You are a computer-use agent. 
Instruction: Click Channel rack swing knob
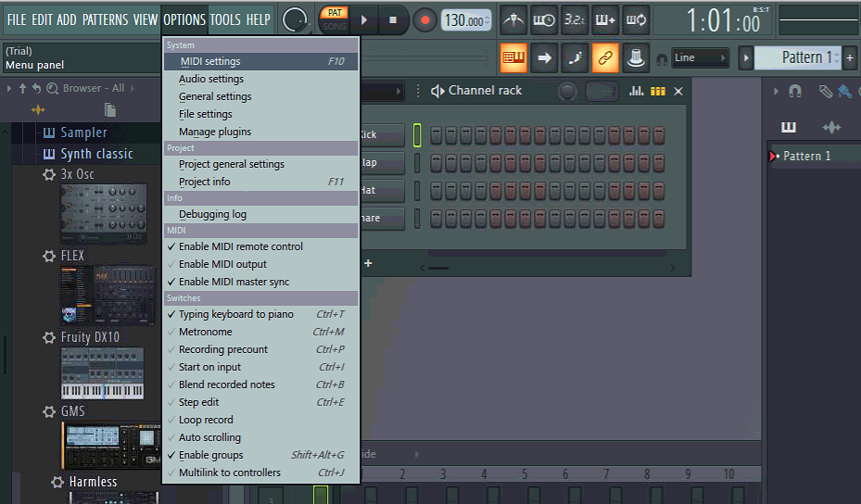[x=567, y=92]
